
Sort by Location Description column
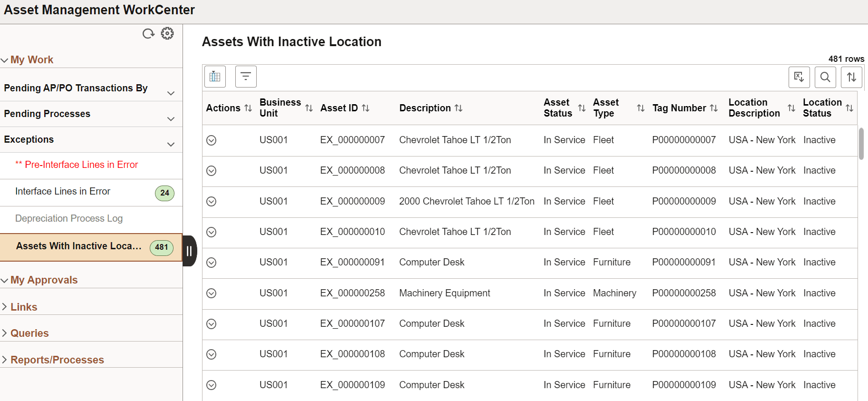click(x=791, y=108)
